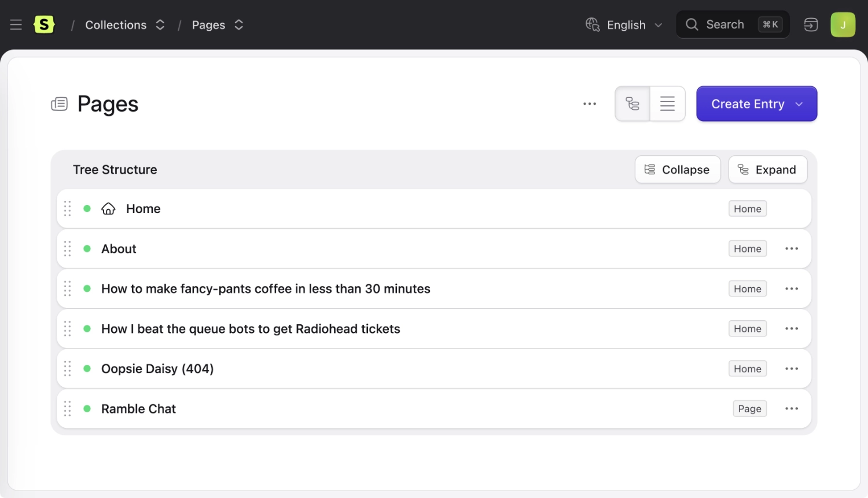
Task: Switch to tree view mode
Action: click(632, 104)
